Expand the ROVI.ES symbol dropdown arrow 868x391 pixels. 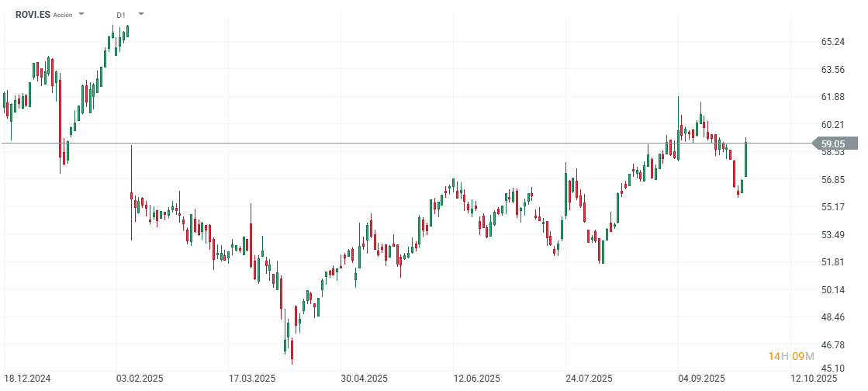point(81,14)
